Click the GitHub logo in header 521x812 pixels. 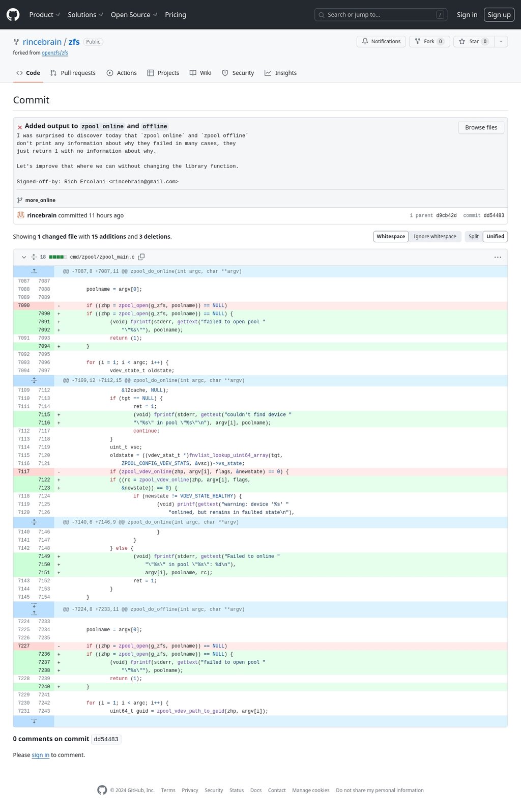(x=13, y=15)
